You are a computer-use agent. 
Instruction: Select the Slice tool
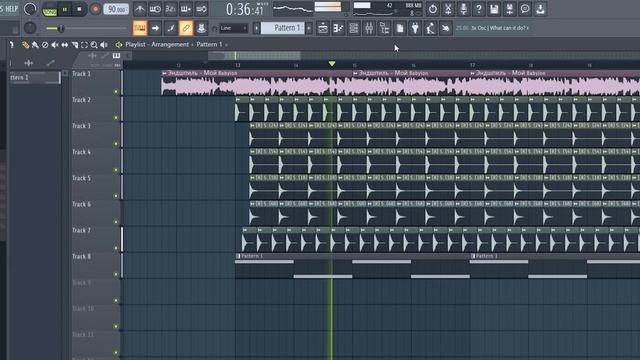(74, 44)
